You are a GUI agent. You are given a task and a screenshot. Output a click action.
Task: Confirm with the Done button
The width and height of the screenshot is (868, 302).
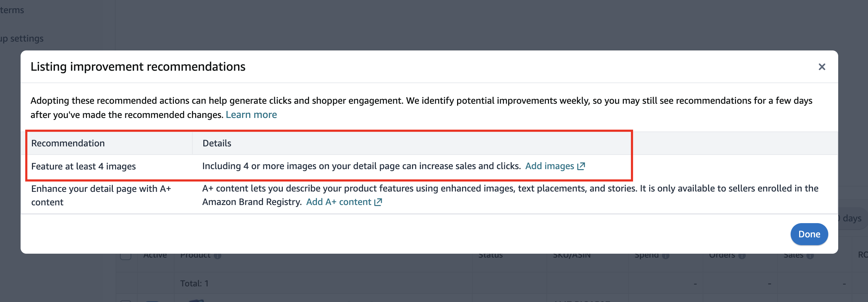pyautogui.click(x=809, y=234)
